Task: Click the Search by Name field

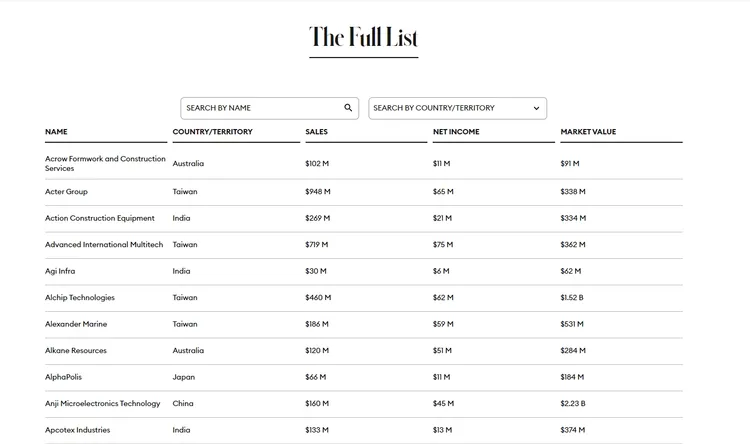Action: (260, 108)
